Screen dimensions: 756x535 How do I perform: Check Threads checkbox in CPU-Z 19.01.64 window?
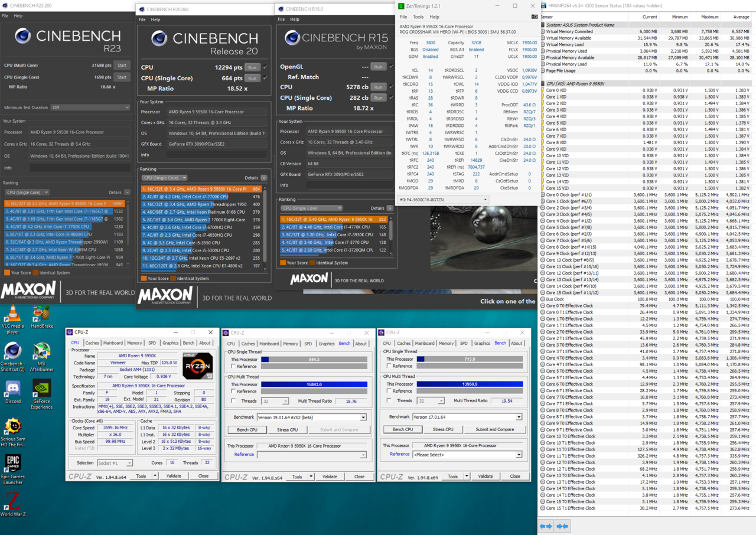pos(233,400)
